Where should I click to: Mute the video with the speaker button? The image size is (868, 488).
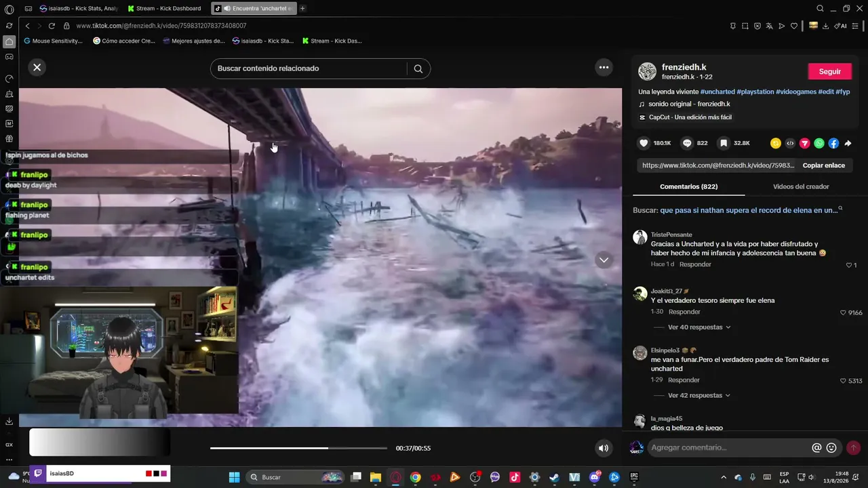604,448
